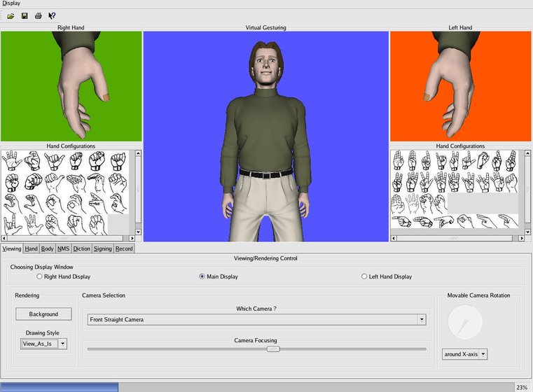Click the open folder toolbar icon
Screen dimensions: 533x392
coord(11,15)
